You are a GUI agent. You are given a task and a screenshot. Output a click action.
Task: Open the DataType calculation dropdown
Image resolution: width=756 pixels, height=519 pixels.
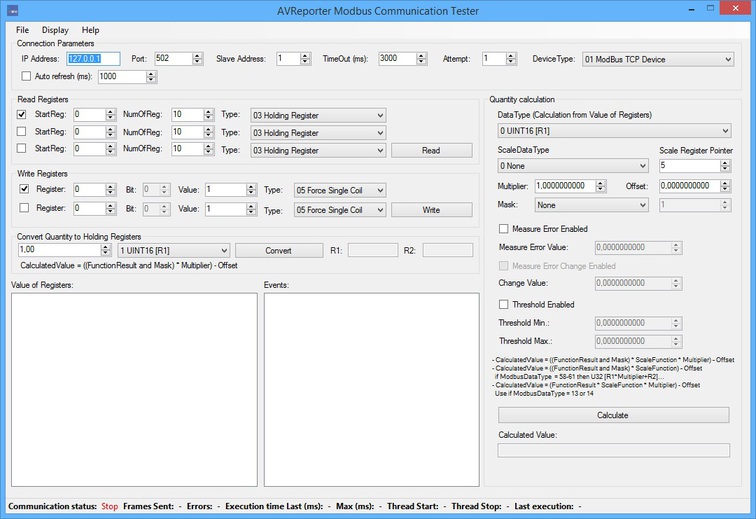614,131
